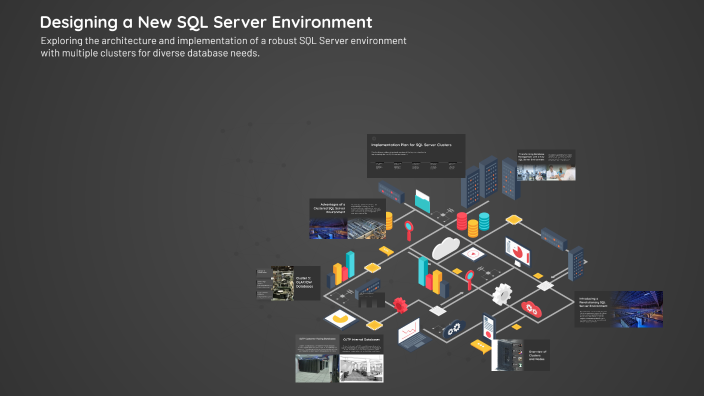Open the OLTP Customer-Facing Databases slide
Screen dimensions: 704x396
[x=317, y=358]
